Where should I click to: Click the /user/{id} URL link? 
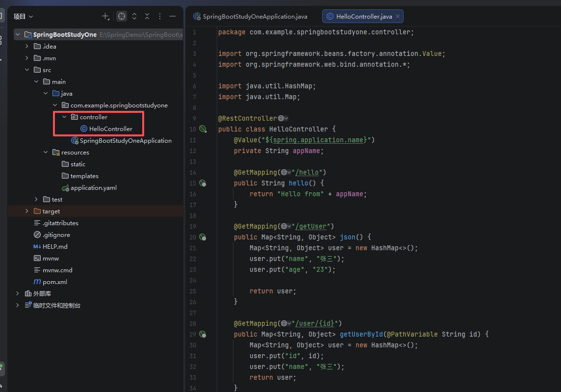tap(315, 324)
